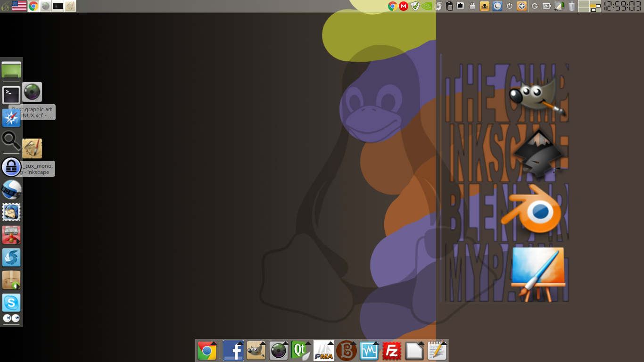Viewport: 644px width, 362px height.
Task: Open the blue compass browser icon in left panel
Action: [11, 118]
